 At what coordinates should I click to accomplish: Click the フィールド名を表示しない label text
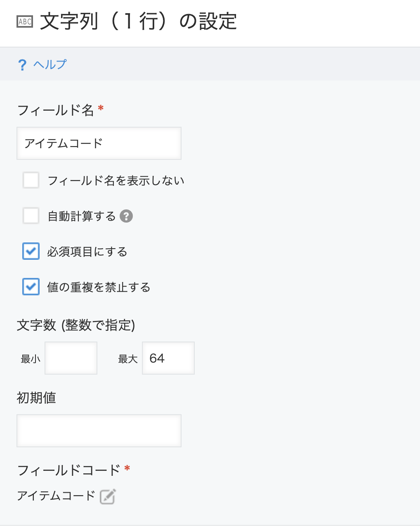click(x=116, y=180)
